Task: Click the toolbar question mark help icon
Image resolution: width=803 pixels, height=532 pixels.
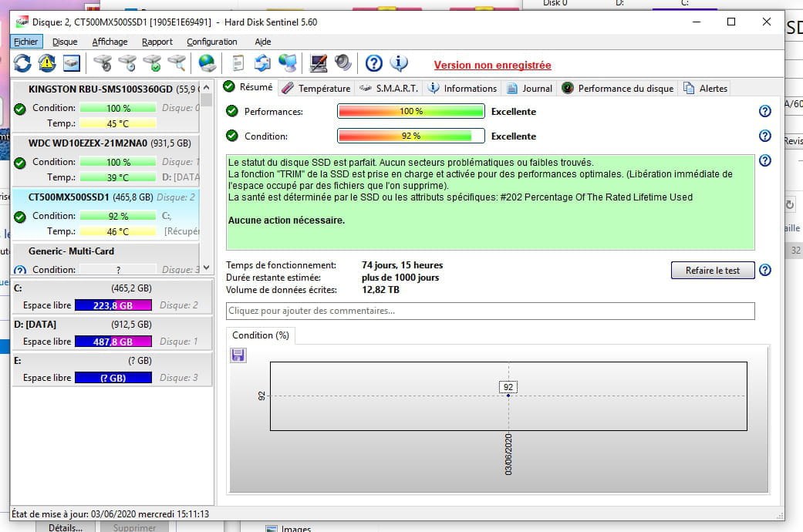Action: [374, 63]
